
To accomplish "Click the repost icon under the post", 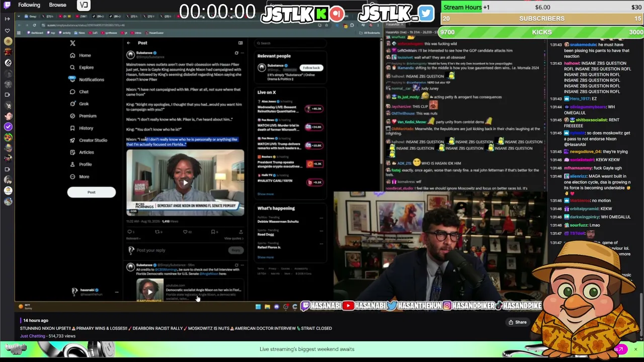I will (x=158, y=232).
